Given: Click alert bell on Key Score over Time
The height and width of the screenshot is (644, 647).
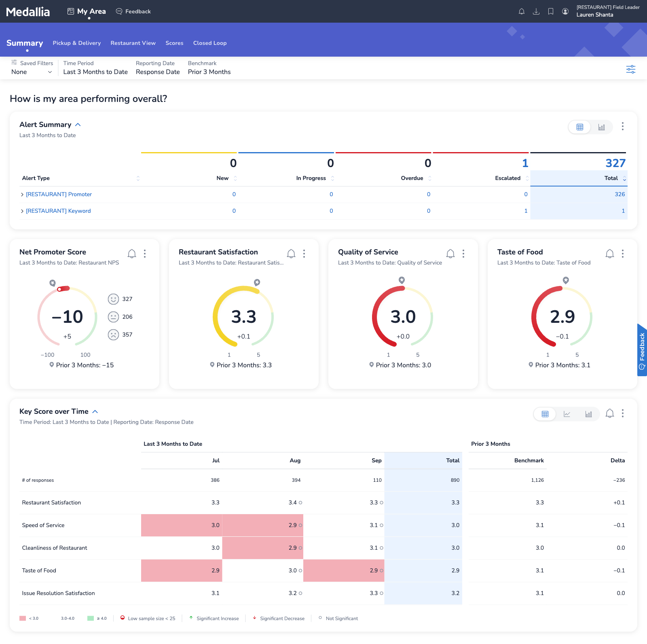Looking at the screenshot, I should [610, 413].
